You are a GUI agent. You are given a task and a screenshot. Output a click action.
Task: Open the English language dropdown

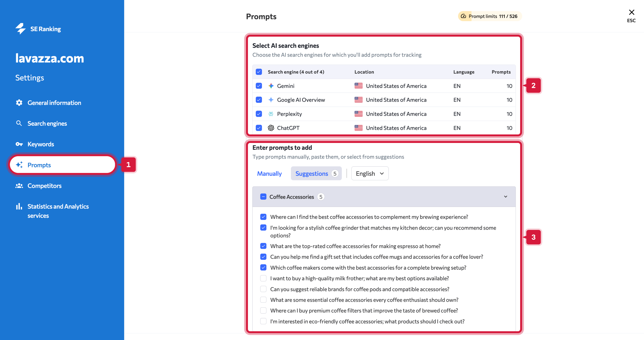pos(369,173)
